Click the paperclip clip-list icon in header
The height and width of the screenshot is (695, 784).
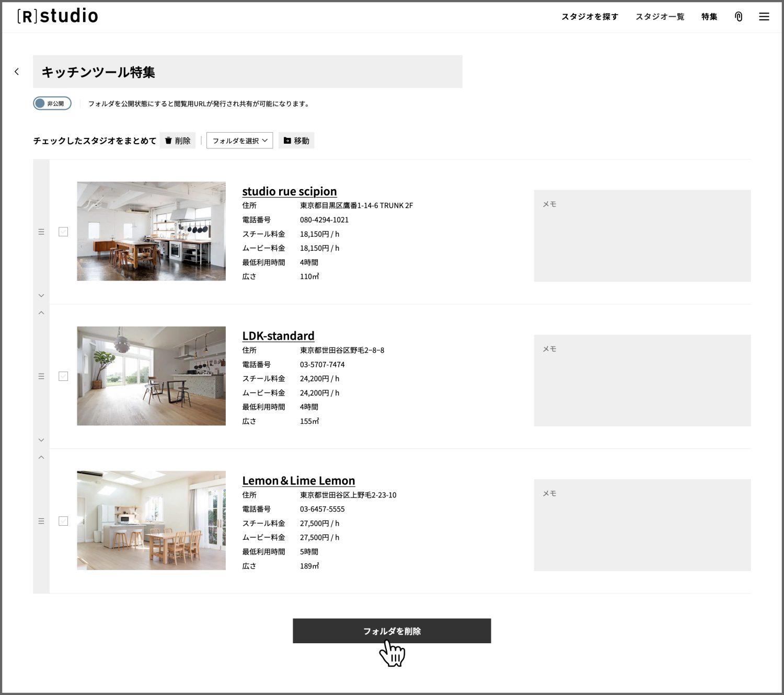738,17
